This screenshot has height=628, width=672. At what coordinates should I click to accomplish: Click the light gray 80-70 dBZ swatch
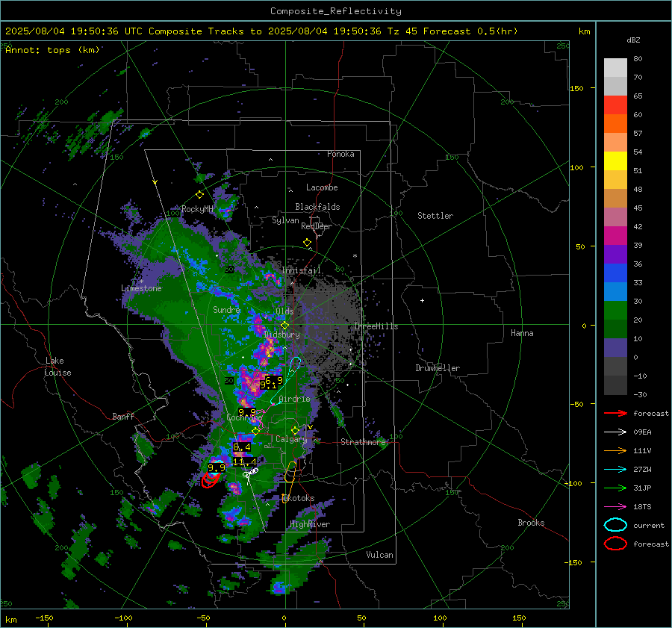(615, 68)
